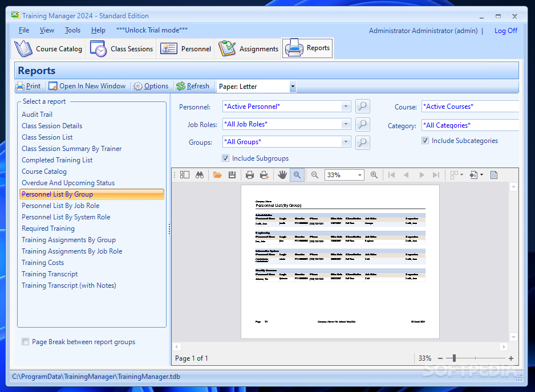The height and width of the screenshot is (392, 535).
Task: Search job roles with the magnifier button
Action: [362, 124]
